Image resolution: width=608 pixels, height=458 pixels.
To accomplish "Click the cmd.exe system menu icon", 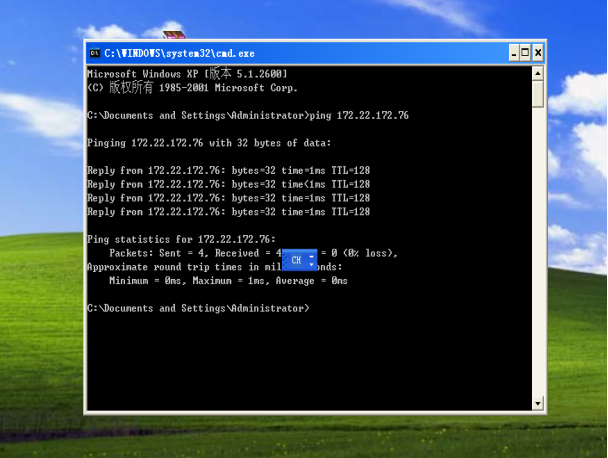I will coord(95,53).
